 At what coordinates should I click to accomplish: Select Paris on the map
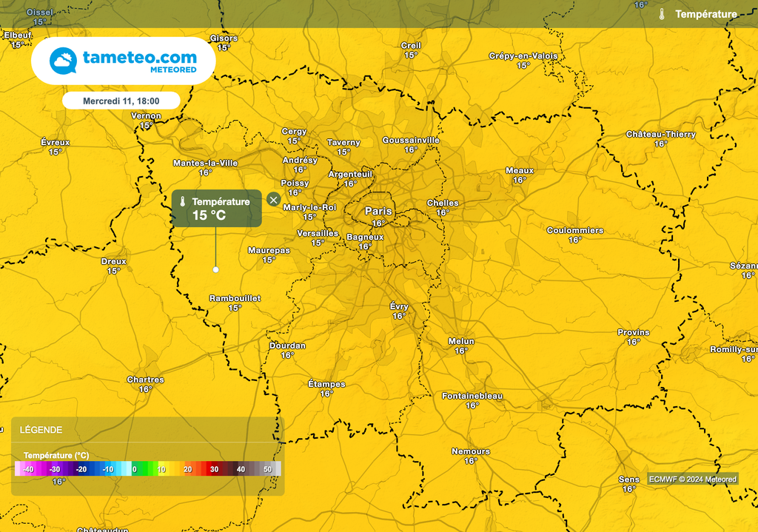tap(380, 212)
